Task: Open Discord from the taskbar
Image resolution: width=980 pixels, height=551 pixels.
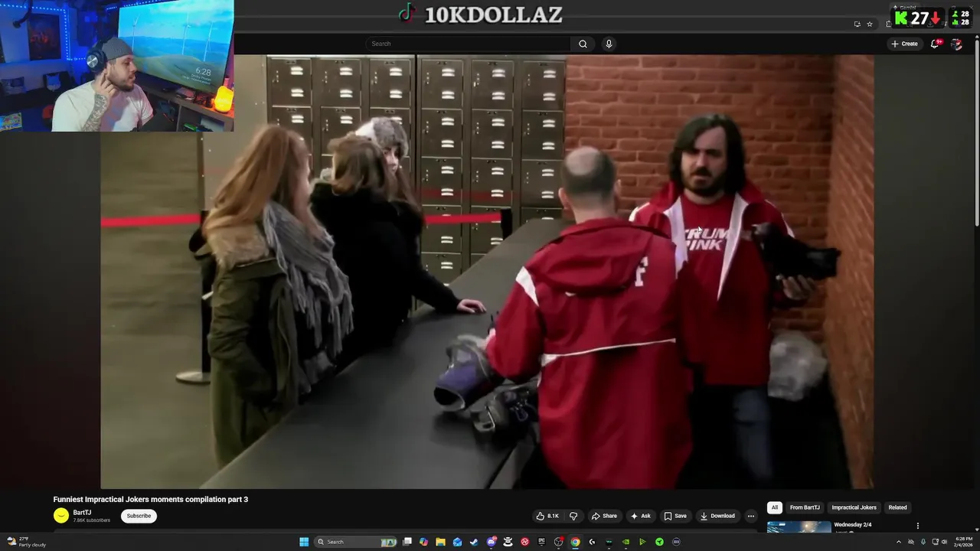Action: pos(492,542)
